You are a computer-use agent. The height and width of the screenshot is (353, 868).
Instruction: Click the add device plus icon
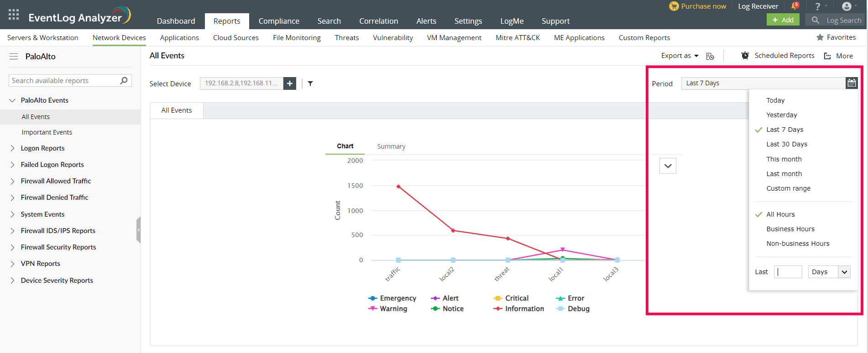click(290, 83)
